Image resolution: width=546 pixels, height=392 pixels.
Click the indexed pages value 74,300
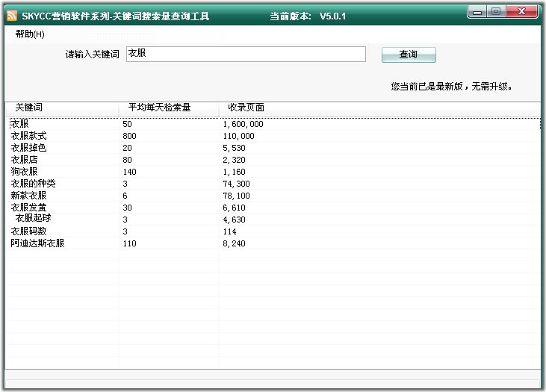pos(237,184)
